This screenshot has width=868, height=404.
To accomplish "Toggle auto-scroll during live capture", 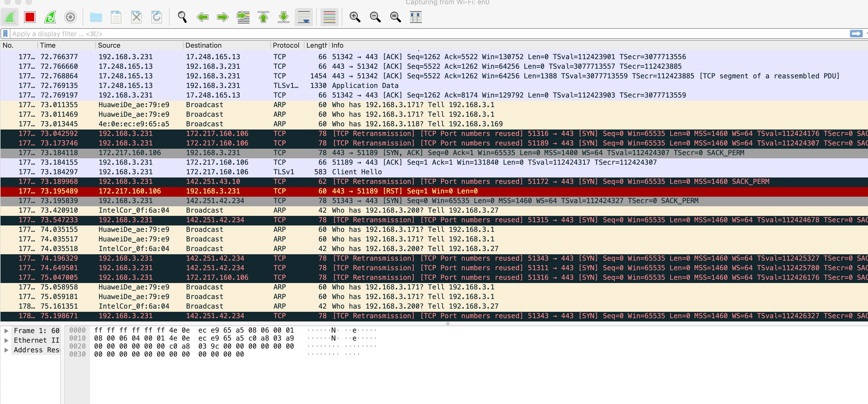I will click(304, 17).
